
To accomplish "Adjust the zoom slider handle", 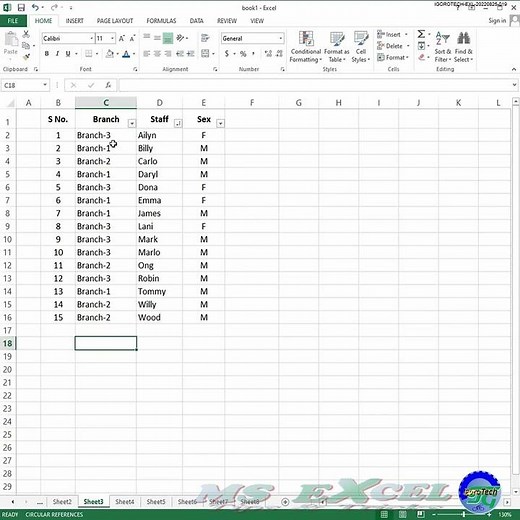I will click(x=464, y=514).
